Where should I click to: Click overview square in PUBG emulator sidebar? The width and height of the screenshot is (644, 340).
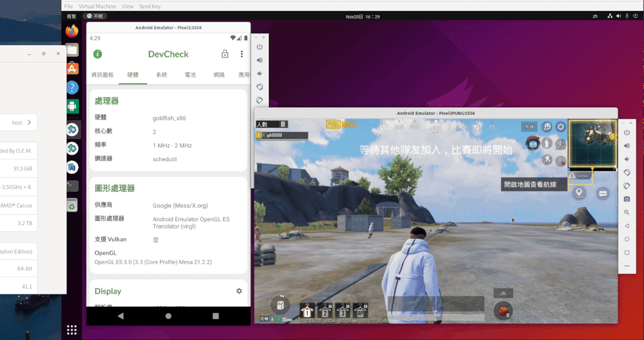point(627,252)
